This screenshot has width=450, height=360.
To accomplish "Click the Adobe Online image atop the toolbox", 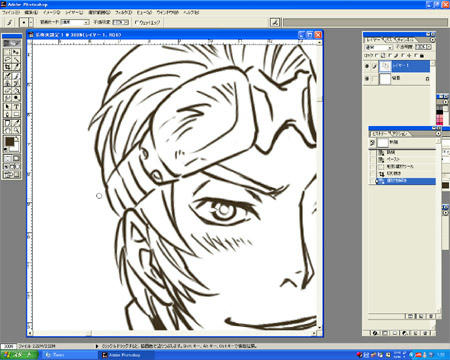I will 12,43.
